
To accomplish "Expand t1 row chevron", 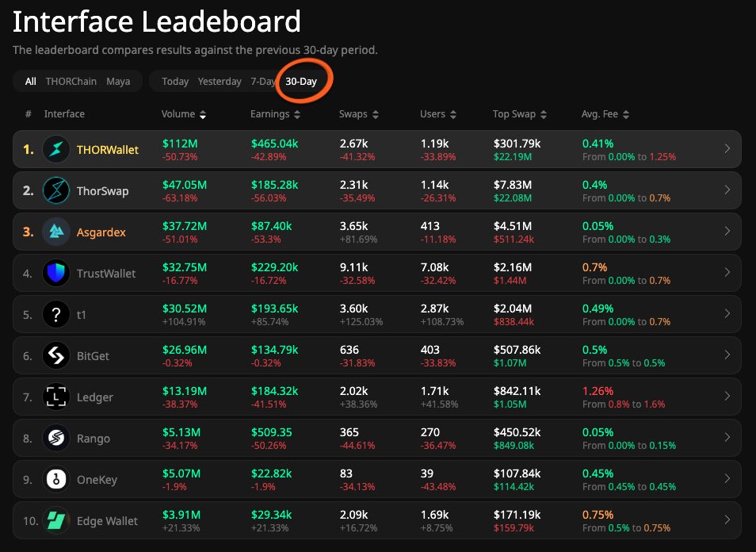I will [727, 313].
